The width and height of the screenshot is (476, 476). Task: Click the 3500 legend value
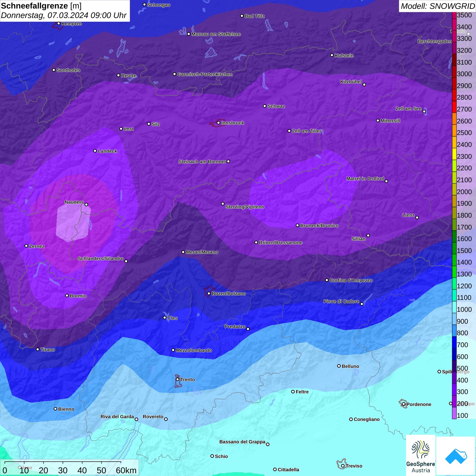click(464, 15)
